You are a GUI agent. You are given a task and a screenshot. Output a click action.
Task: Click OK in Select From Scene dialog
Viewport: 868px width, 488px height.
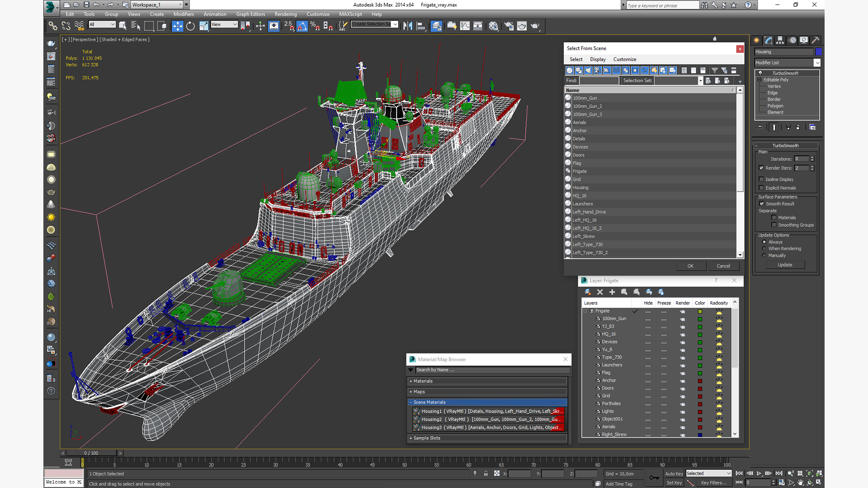click(691, 266)
